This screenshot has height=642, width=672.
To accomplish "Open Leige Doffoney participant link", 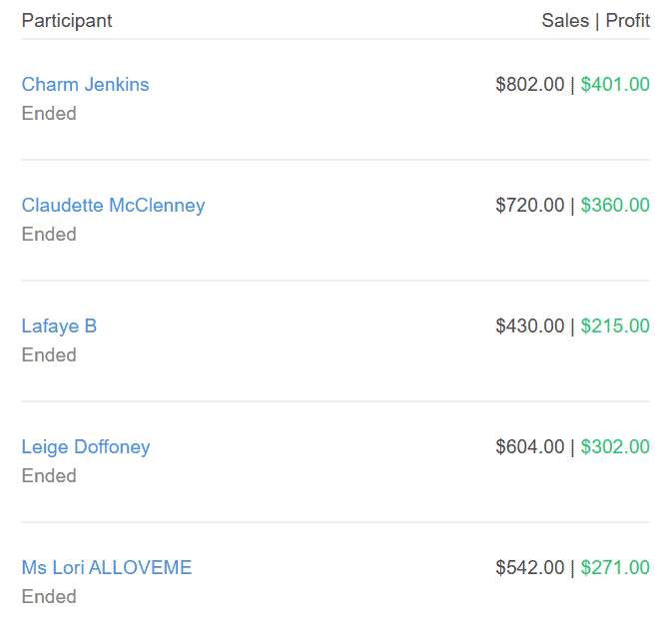I will click(x=86, y=447).
